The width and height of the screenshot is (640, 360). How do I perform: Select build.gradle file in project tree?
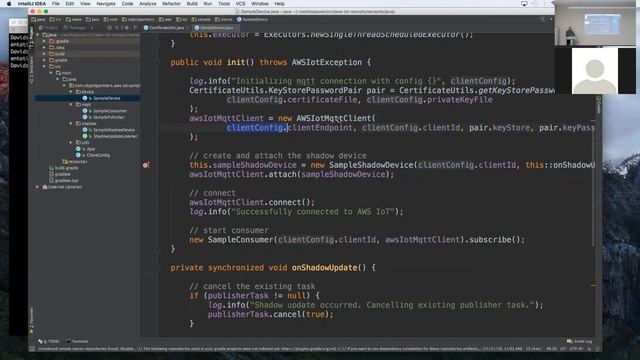64,168
